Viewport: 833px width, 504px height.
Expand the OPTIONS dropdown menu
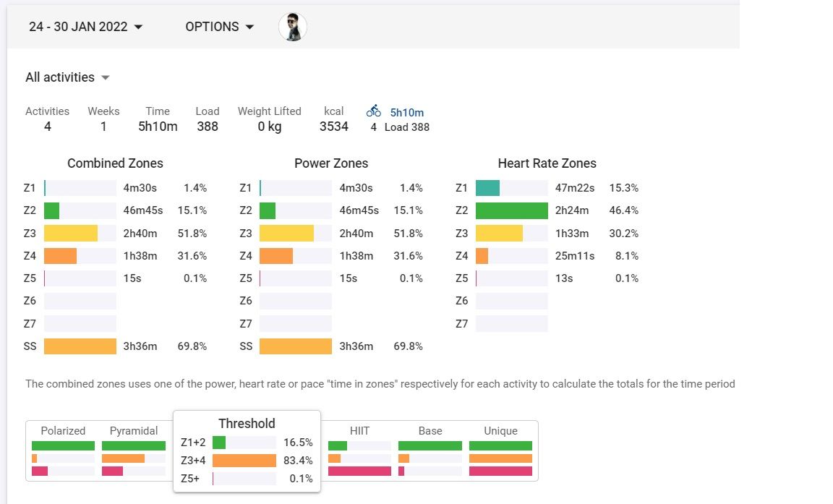pyautogui.click(x=220, y=27)
